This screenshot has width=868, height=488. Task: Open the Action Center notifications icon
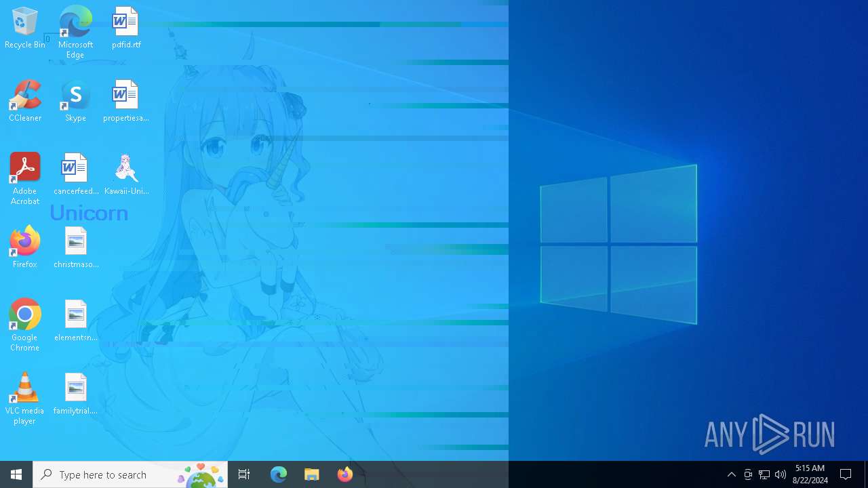pyautogui.click(x=846, y=474)
